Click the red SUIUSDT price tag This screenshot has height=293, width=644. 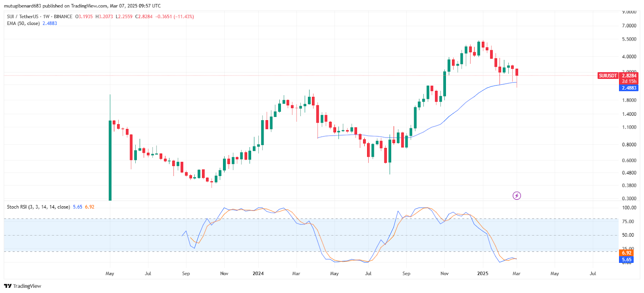608,76
